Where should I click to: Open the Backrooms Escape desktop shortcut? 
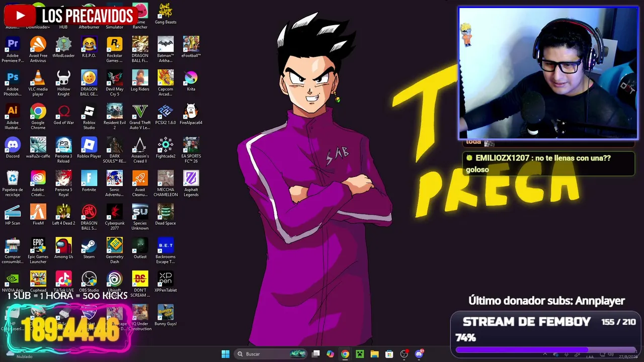(x=166, y=251)
